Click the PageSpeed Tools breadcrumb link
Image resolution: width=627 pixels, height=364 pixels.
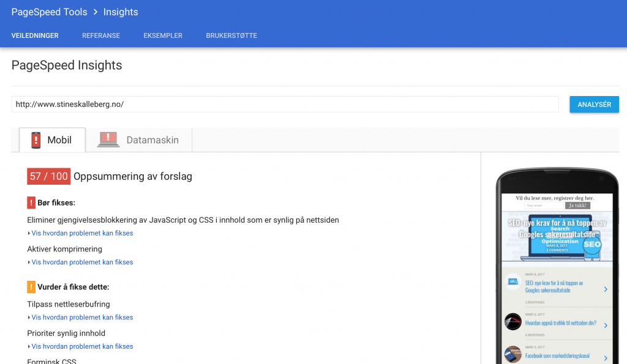click(x=49, y=12)
